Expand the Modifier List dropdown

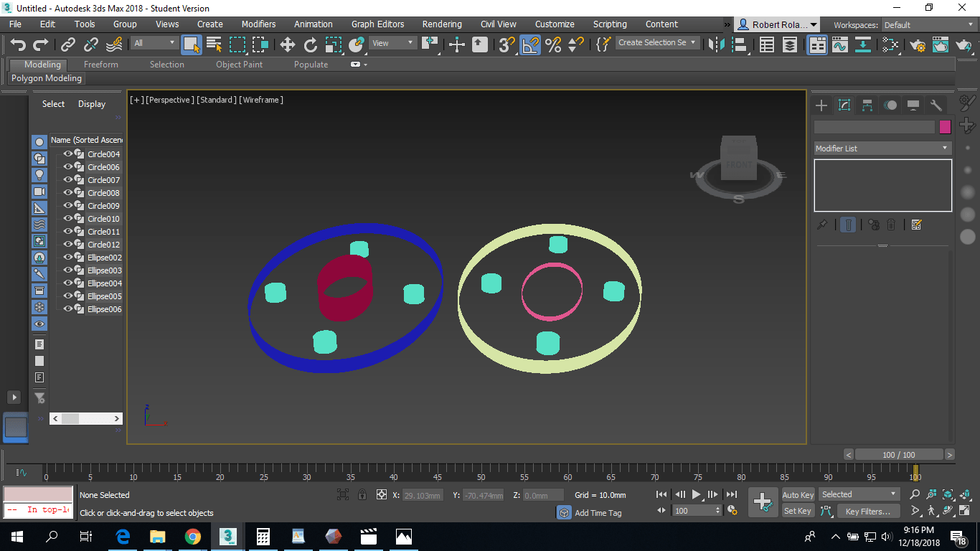coord(882,149)
